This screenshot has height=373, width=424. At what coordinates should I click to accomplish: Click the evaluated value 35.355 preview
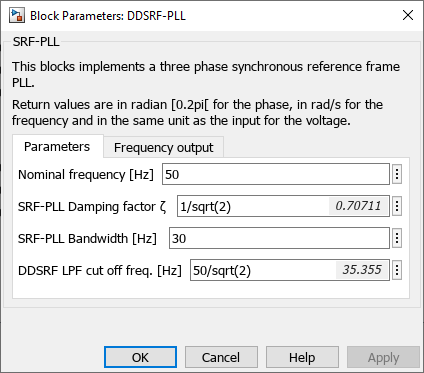(x=362, y=270)
